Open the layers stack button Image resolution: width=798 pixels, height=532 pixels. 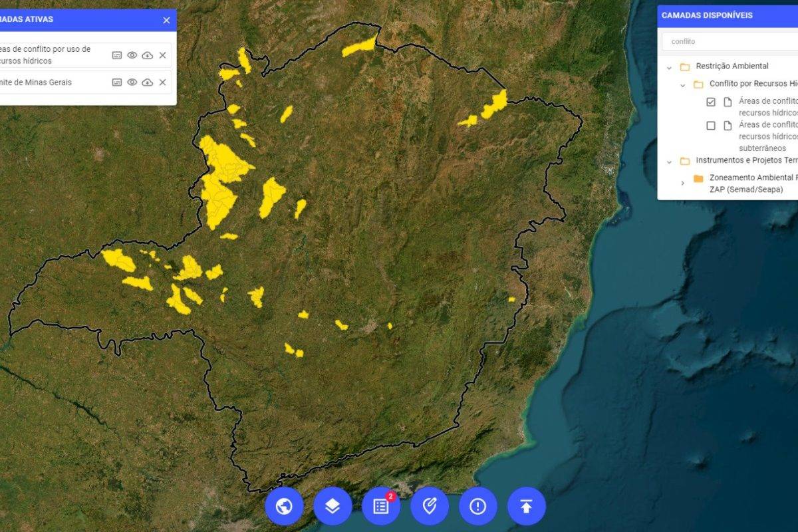click(332, 507)
